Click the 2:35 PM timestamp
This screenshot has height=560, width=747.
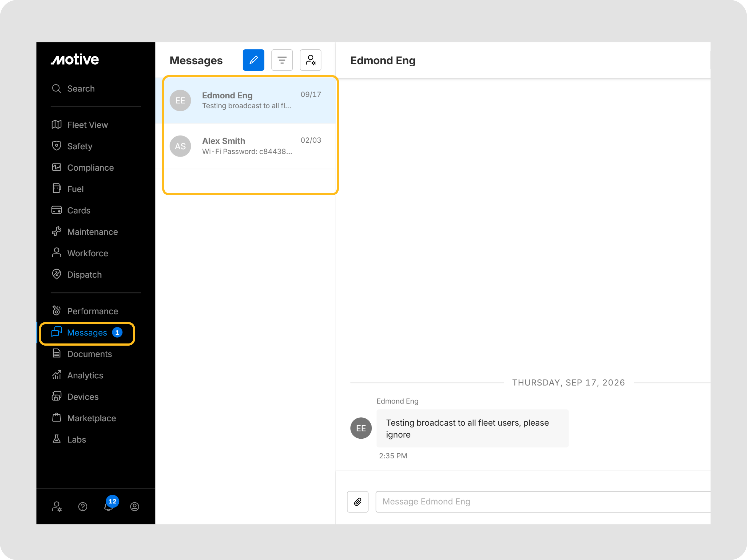pyautogui.click(x=393, y=456)
